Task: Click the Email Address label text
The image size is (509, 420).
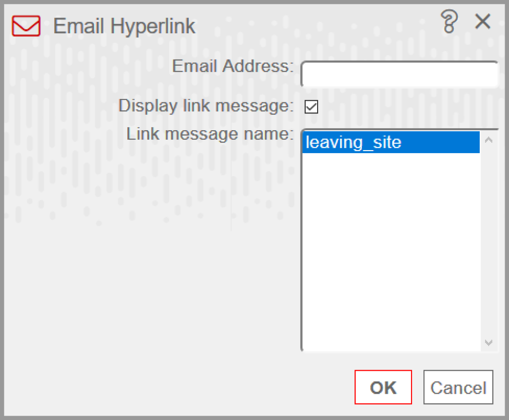Action: click(233, 66)
